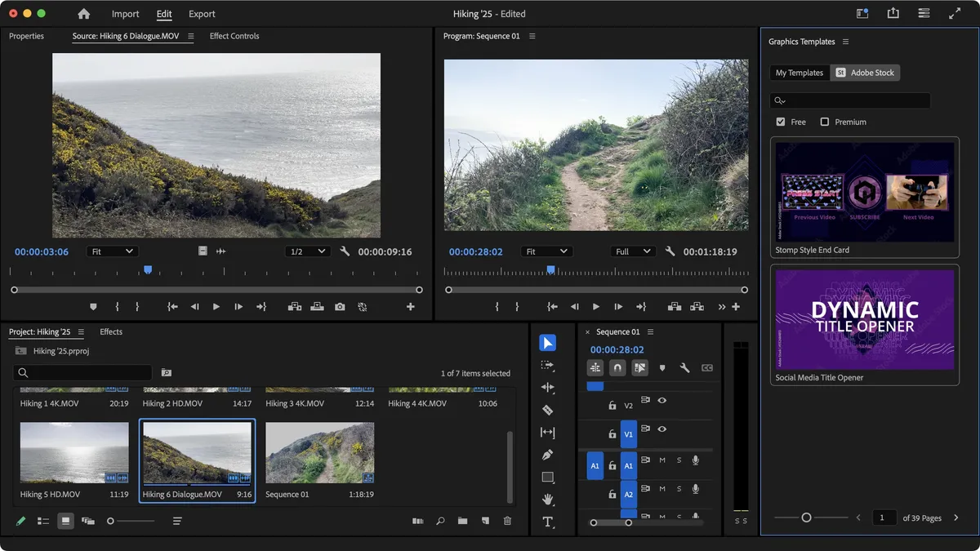Image resolution: width=980 pixels, height=551 pixels.
Task: Open the 1/2 playback resolution dropdown
Action: [307, 251]
